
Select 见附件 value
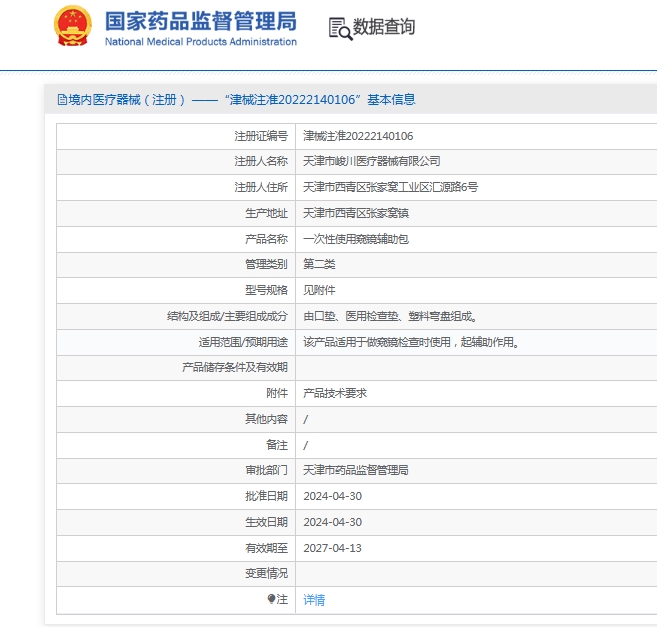point(319,290)
